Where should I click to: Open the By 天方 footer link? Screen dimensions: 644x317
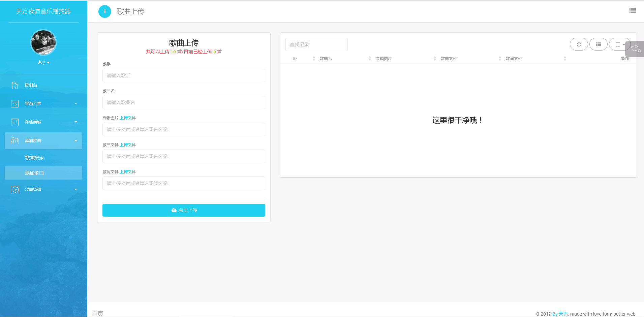click(x=560, y=314)
